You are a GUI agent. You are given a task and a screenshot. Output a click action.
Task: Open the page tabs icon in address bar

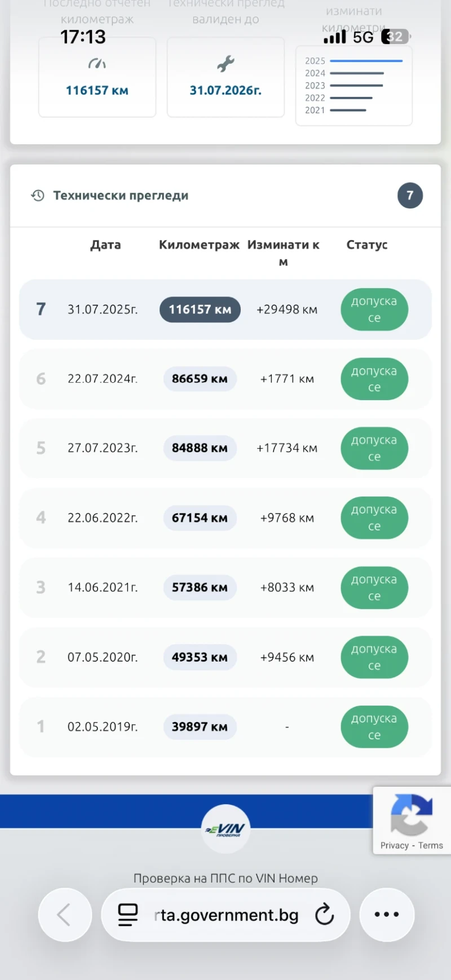[x=128, y=915]
